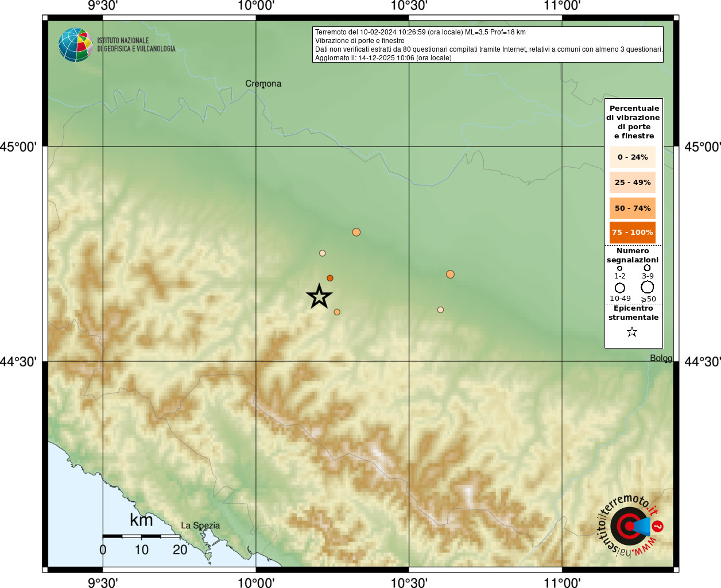Click the haisentitoilterremoto.it logo
721x588 pixels.
tap(630, 526)
